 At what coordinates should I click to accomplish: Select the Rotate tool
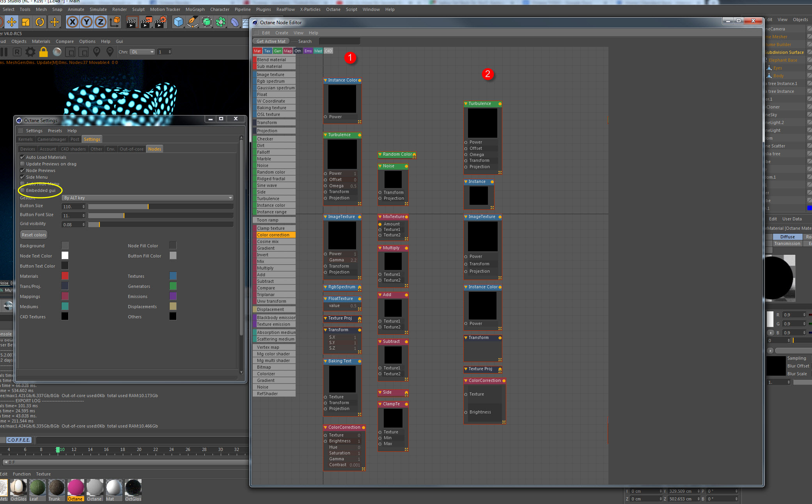click(40, 22)
